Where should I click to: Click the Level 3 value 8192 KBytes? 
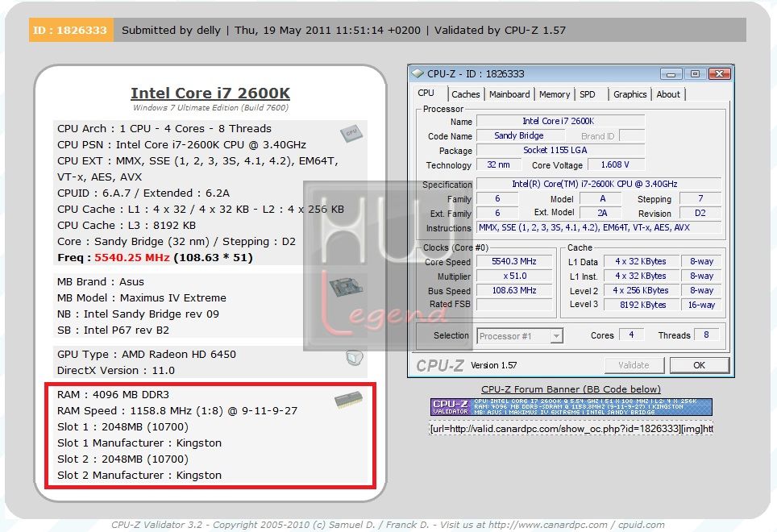click(642, 305)
